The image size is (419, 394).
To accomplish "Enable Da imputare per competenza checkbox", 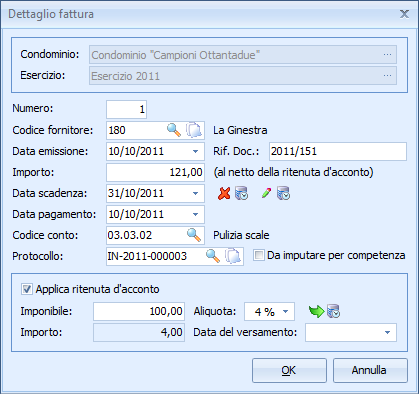I will 258,255.
